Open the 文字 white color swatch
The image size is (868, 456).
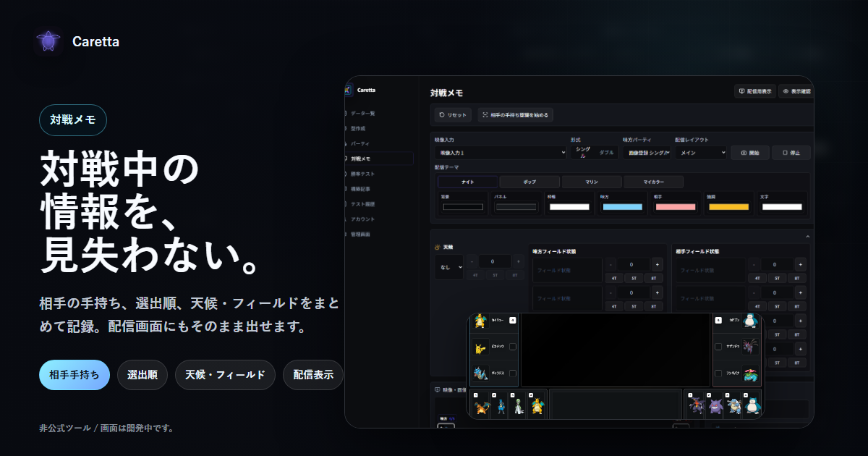(x=782, y=207)
